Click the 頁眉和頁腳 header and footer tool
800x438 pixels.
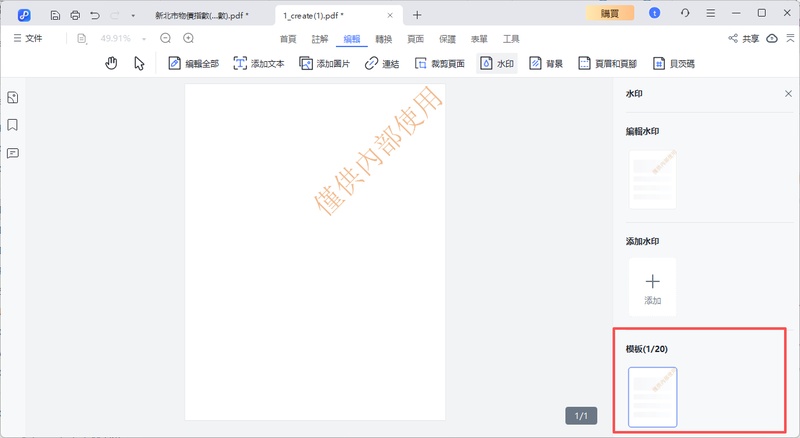tap(607, 63)
